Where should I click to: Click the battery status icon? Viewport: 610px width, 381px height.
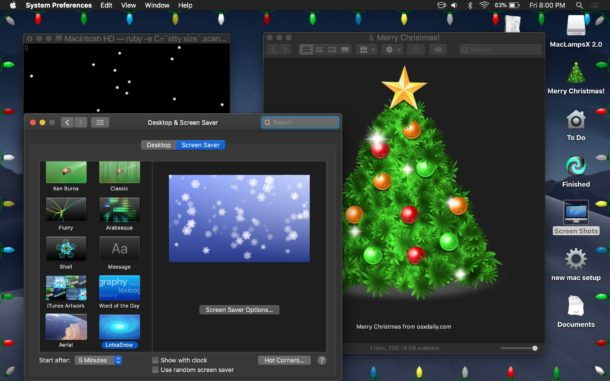tap(514, 5)
